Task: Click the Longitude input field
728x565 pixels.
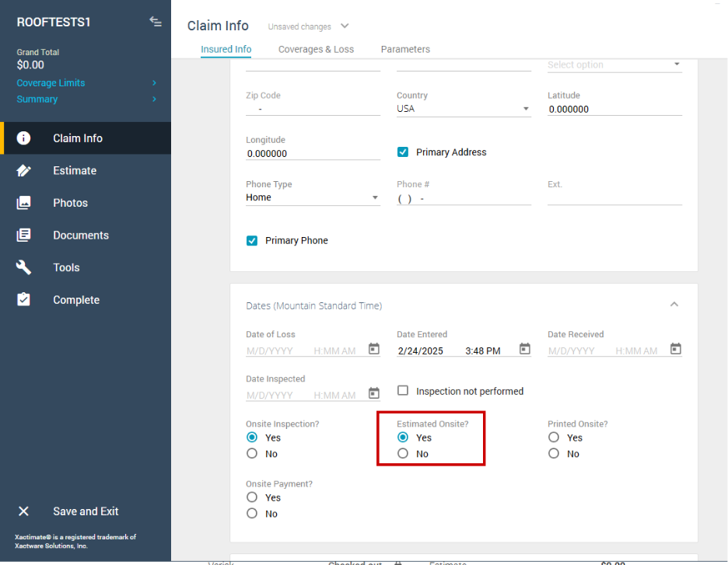Action: pyautogui.click(x=313, y=154)
